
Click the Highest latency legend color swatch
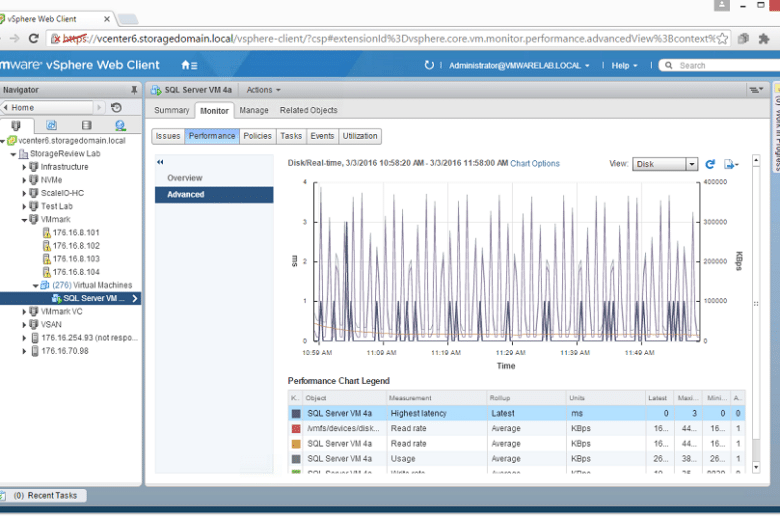click(x=296, y=413)
